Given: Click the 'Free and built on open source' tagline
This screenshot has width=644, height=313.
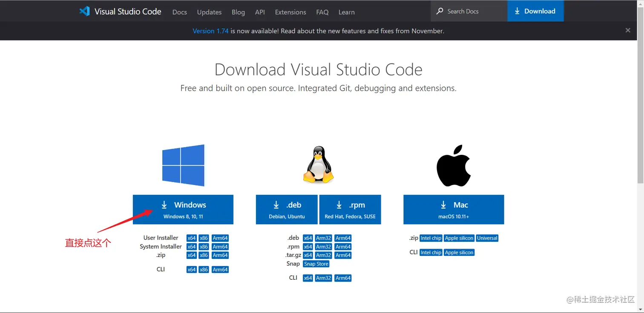Looking at the screenshot, I should [x=319, y=88].
